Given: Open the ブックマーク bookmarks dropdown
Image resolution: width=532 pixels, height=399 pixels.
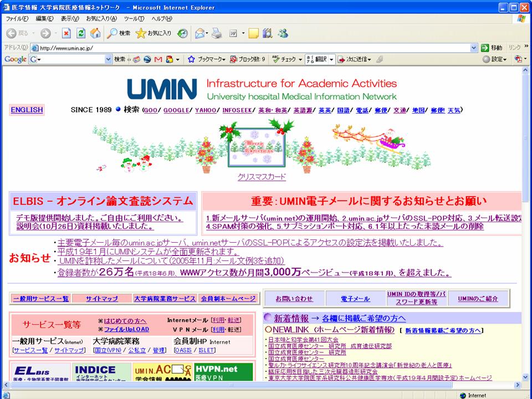Looking at the screenshot, I should click(207, 59).
